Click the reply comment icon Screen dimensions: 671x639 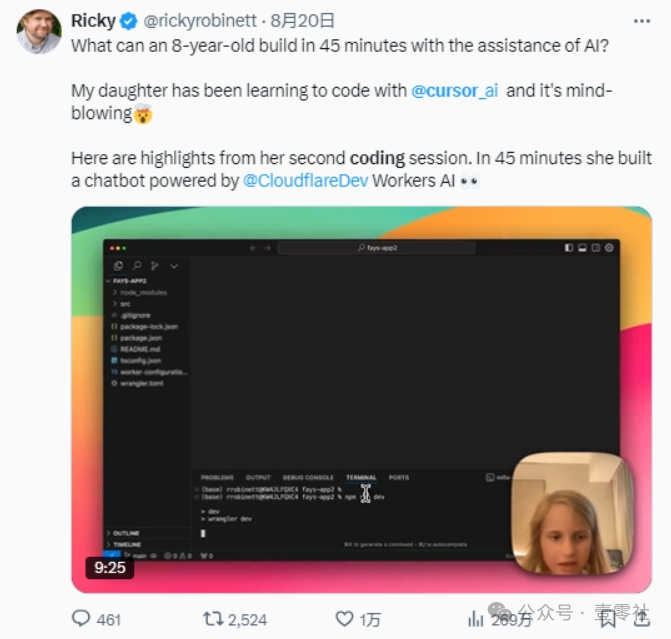pyautogui.click(x=80, y=619)
